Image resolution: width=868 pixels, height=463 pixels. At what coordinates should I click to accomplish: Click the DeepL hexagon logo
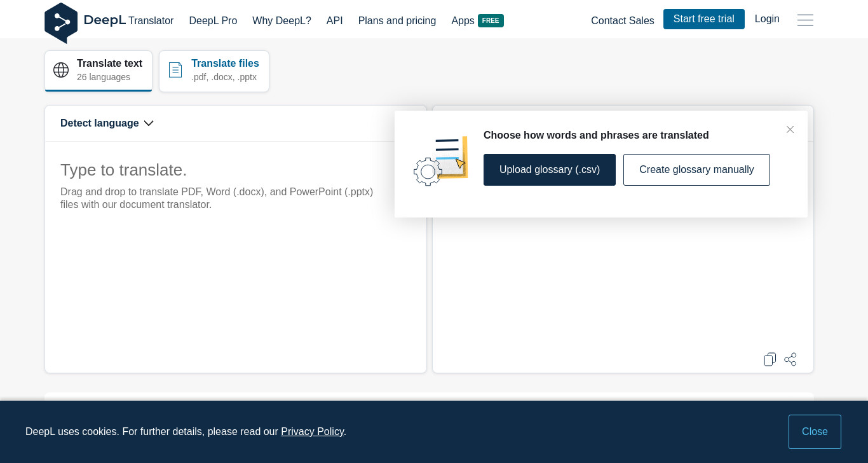tap(61, 23)
